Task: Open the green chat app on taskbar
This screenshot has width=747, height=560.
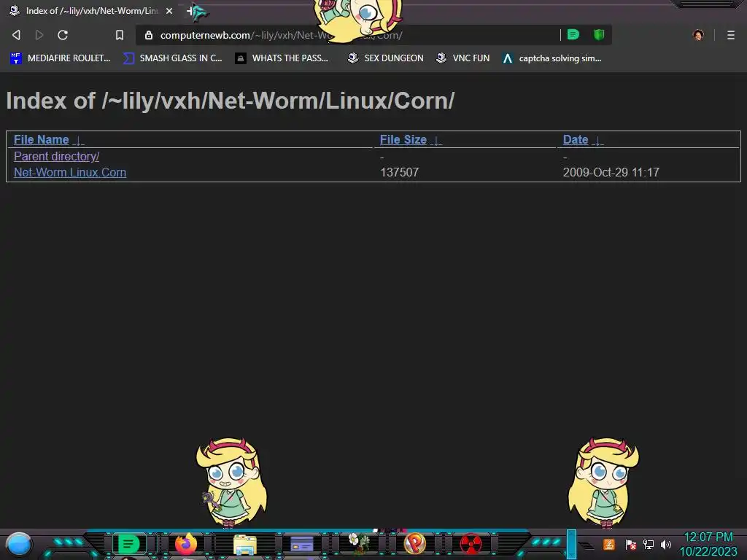Action: (128, 544)
